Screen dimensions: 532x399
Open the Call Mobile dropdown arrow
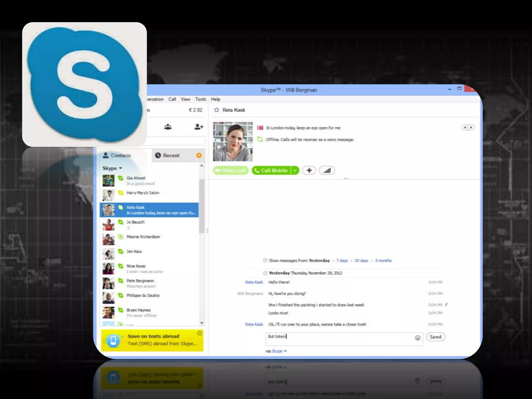pos(295,170)
